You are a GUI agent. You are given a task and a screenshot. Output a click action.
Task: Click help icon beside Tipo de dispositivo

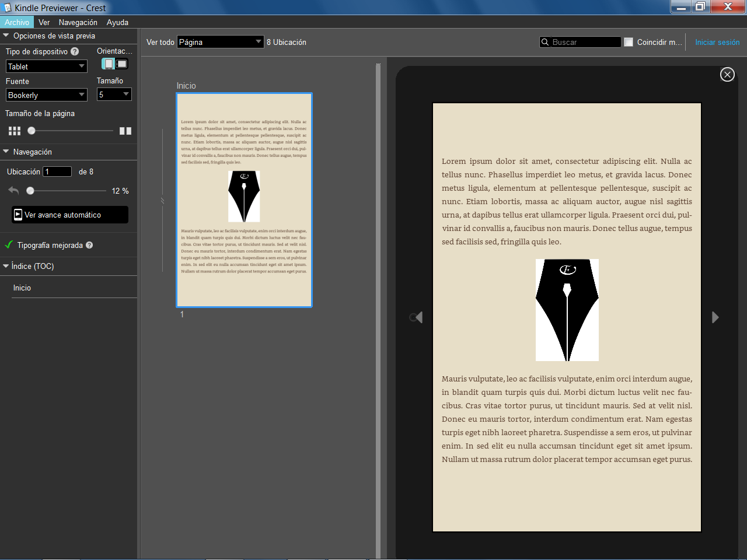[75, 52]
